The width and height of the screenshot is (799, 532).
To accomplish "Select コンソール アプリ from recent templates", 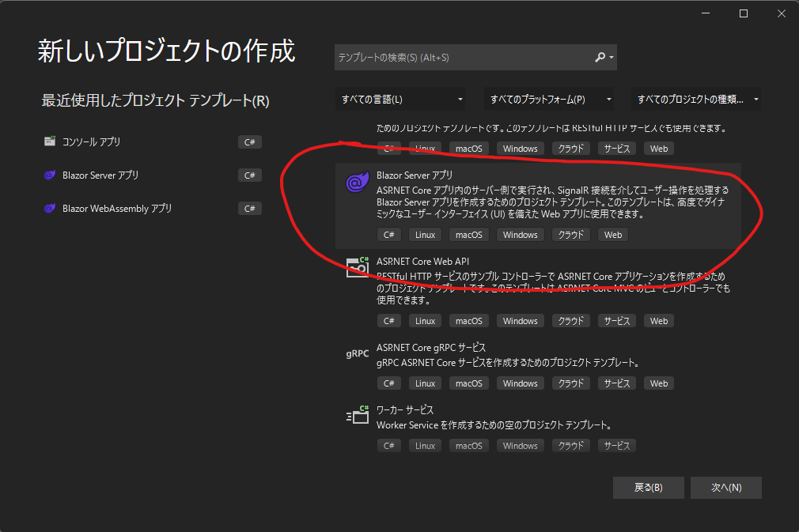I will [103, 141].
